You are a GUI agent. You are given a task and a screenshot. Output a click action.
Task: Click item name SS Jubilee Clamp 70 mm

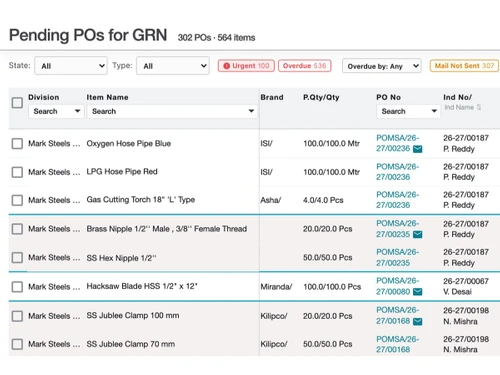131,344
